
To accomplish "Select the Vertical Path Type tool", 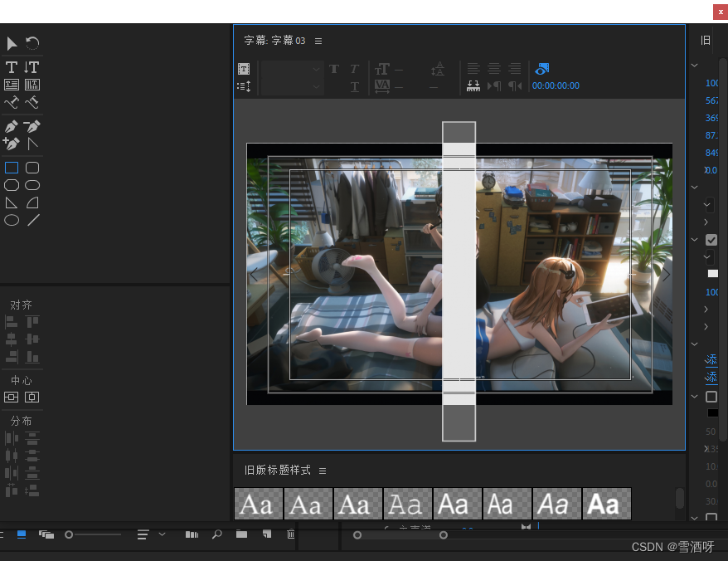I will click(32, 102).
